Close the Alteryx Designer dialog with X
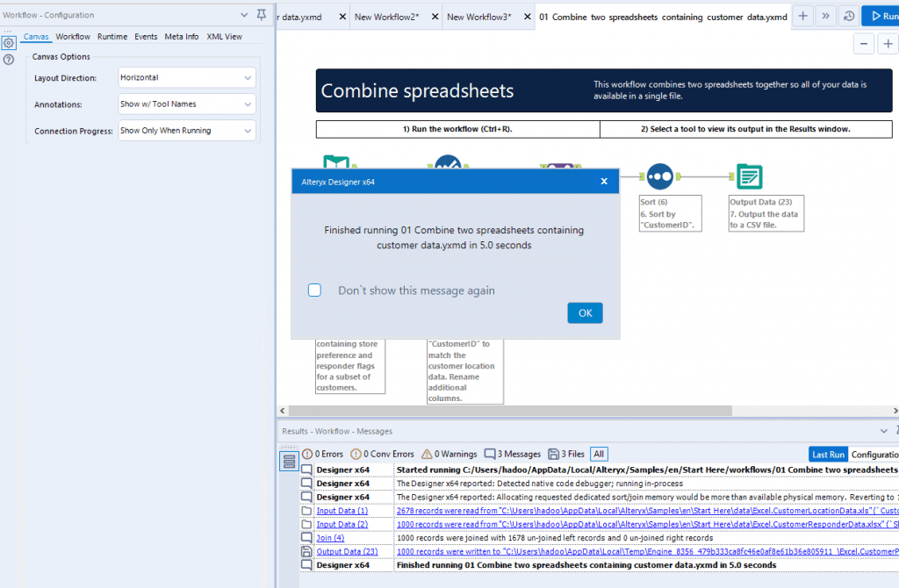899x588 pixels. click(604, 181)
